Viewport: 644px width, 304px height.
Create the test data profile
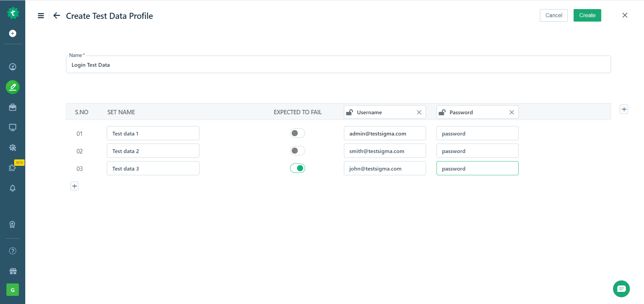[x=587, y=15]
